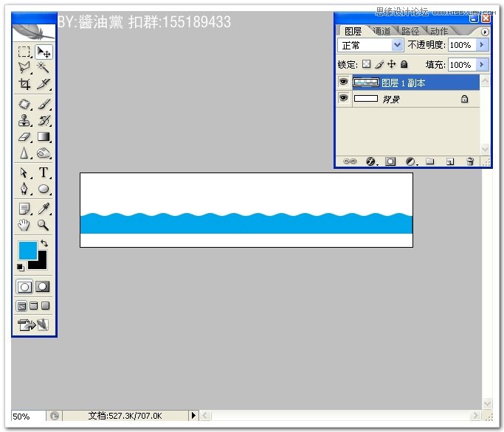
Task: Open the black background color picker
Action: [x=42, y=263]
